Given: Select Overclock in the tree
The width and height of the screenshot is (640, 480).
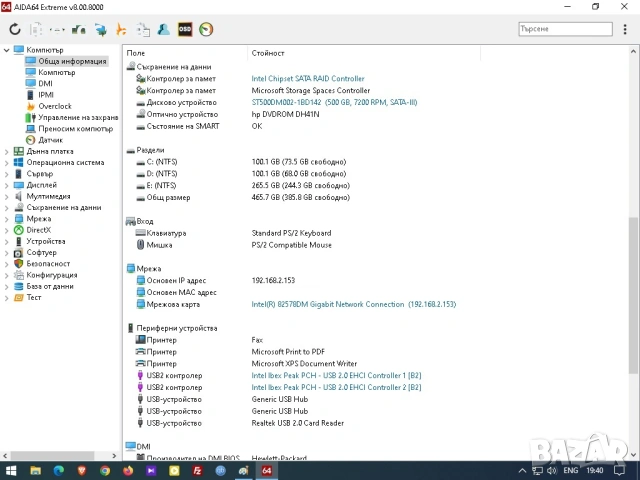Looking at the screenshot, I should (x=55, y=106).
